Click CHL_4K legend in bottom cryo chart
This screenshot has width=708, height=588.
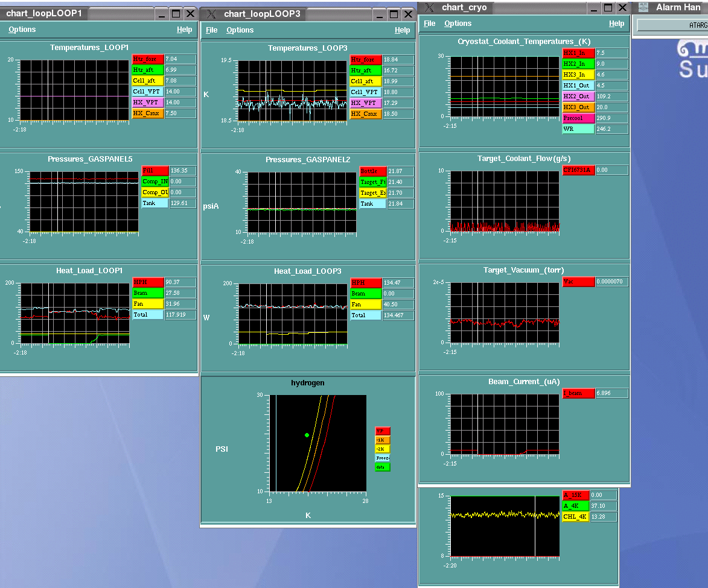click(x=576, y=517)
